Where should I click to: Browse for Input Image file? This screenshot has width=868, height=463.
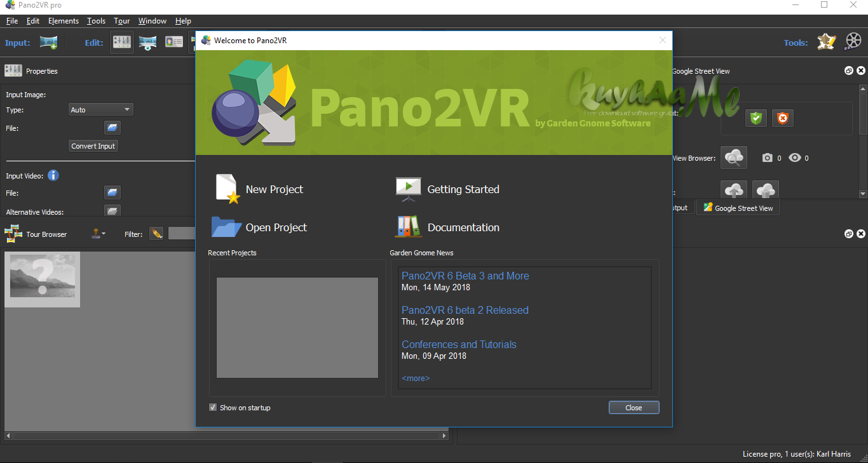[112, 128]
